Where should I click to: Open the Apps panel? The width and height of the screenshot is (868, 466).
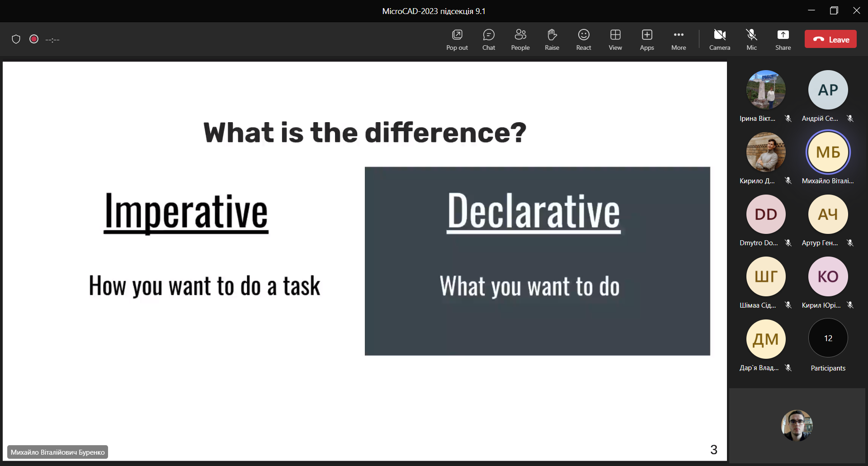pyautogui.click(x=647, y=39)
